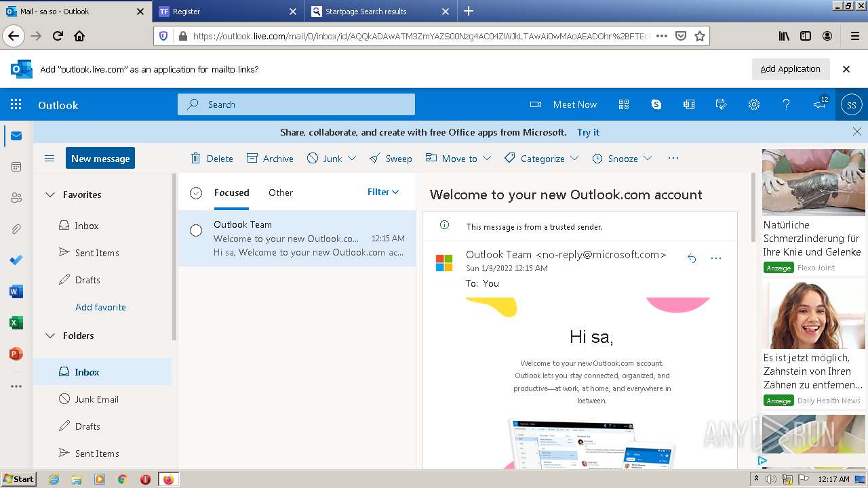This screenshot has width=868, height=488.
Task: Click the Firefox address bar URL
Action: tap(420, 37)
